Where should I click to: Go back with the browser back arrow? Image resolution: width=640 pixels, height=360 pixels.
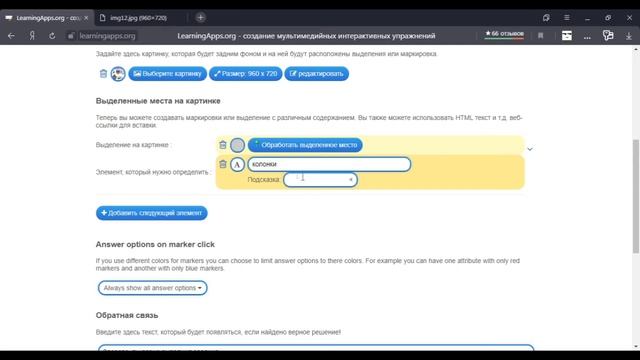tap(11, 36)
